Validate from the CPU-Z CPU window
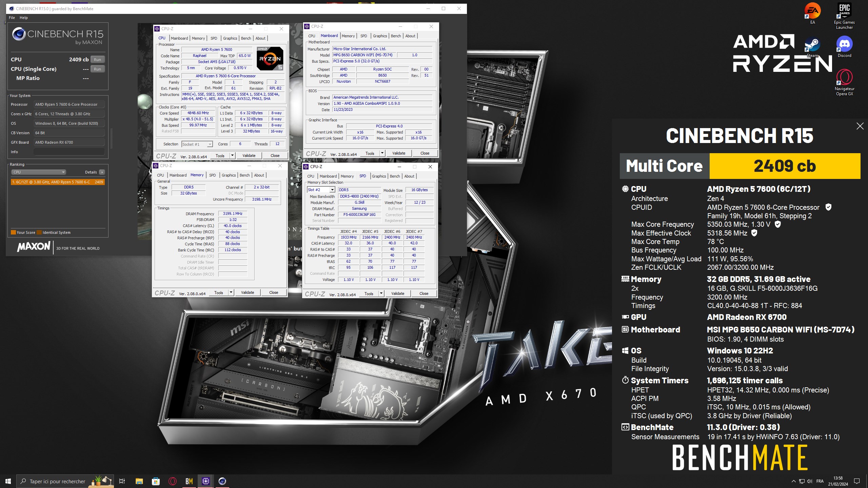The image size is (868, 488). tap(249, 156)
